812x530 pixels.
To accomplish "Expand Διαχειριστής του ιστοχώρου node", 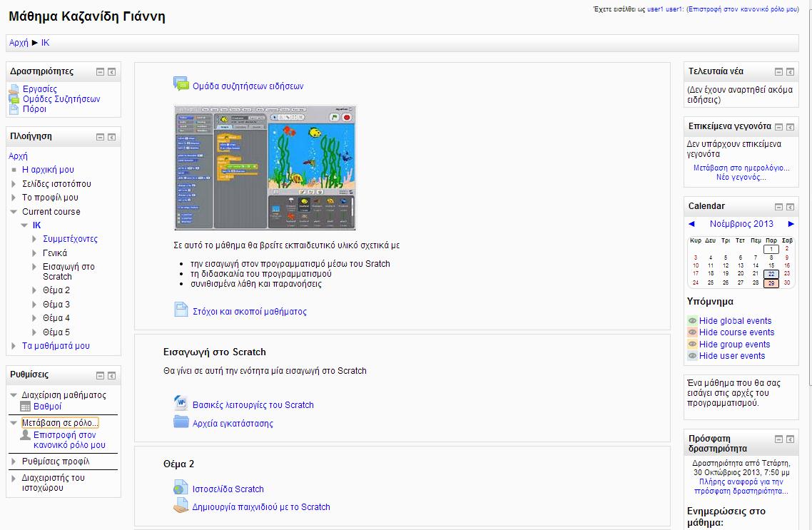I will tap(14, 478).
